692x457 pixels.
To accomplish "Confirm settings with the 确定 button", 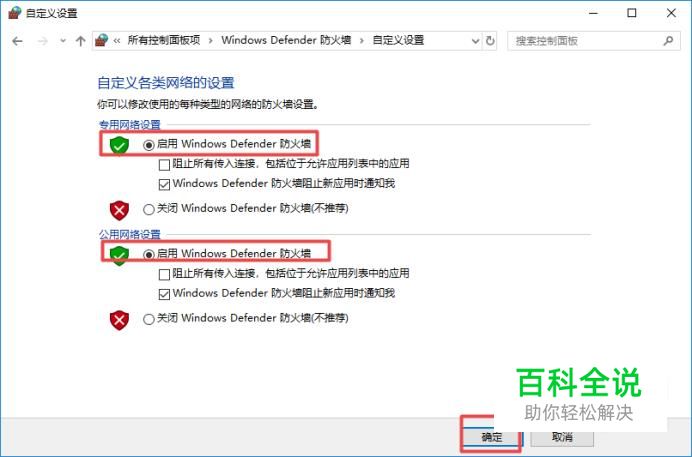I will (492, 437).
